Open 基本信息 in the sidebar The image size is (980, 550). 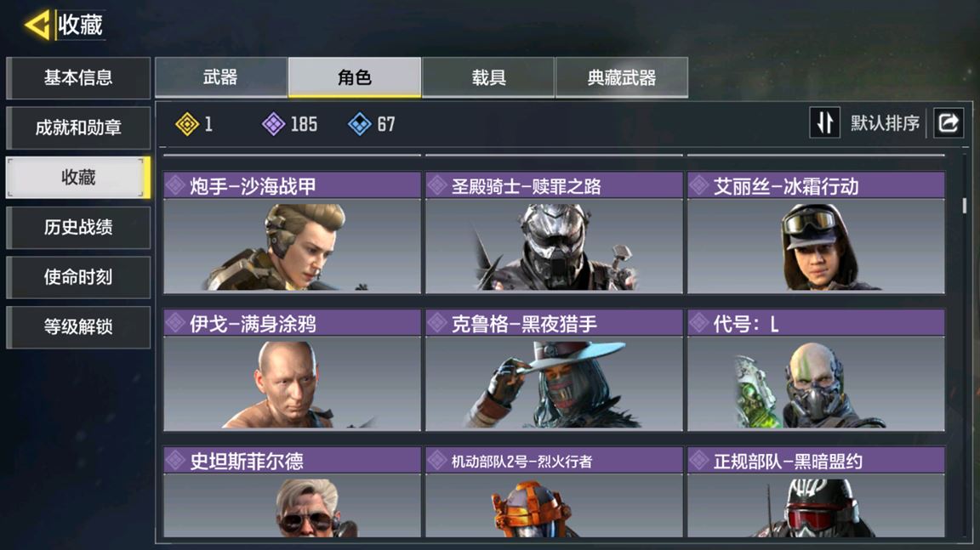(78, 78)
